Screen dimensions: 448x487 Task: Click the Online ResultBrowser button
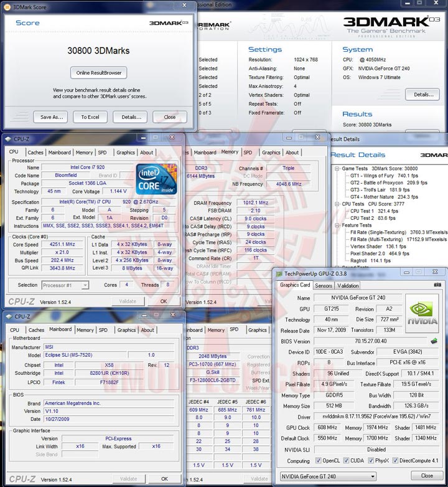[x=99, y=73]
